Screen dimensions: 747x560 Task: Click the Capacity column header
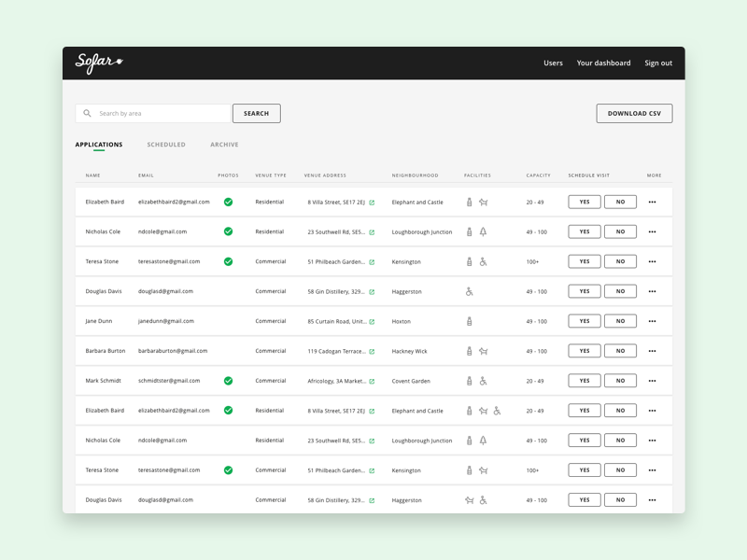pyautogui.click(x=539, y=175)
